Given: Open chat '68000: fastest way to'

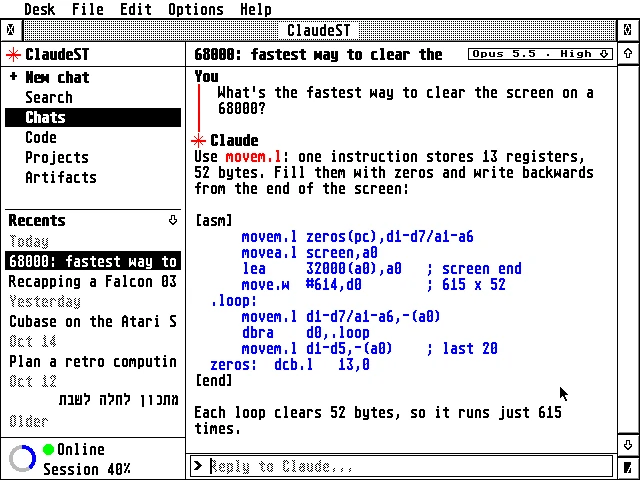Looking at the screenshot, I should coord(93,261).
